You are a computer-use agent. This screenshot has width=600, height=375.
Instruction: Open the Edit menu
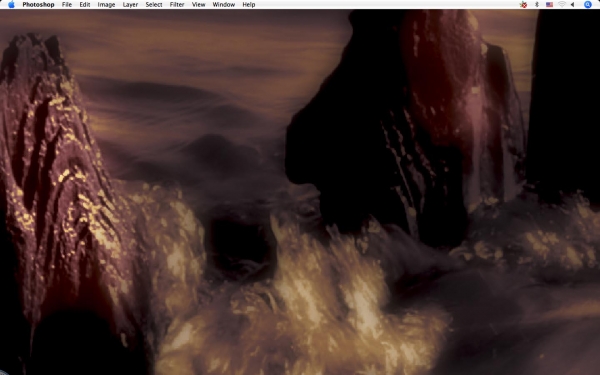[x=85, y=5]
